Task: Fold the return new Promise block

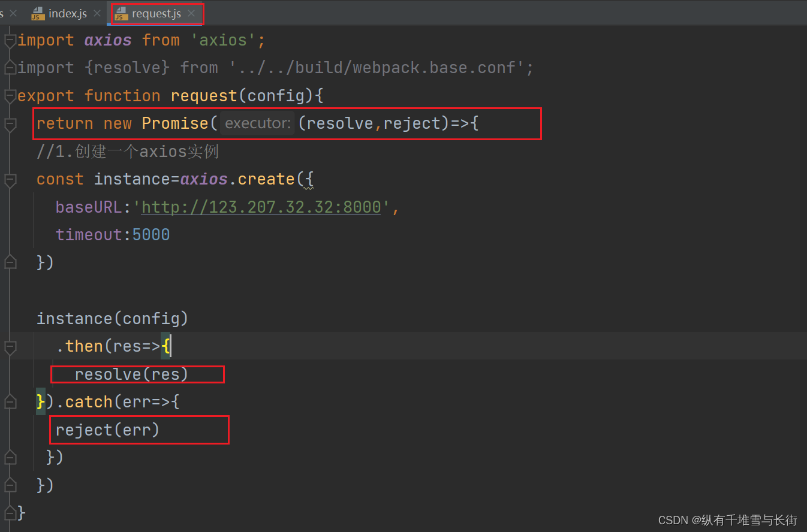Action: [9, 124]
